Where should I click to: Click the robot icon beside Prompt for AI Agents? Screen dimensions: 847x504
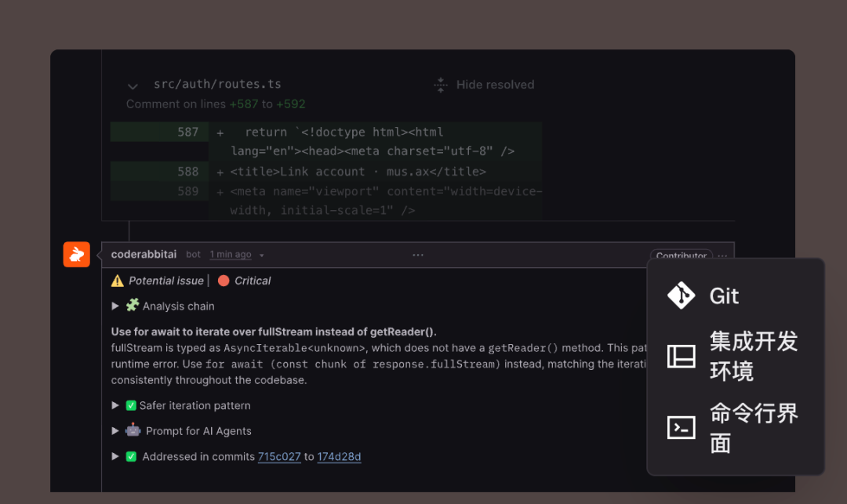(x=133, y=430)
